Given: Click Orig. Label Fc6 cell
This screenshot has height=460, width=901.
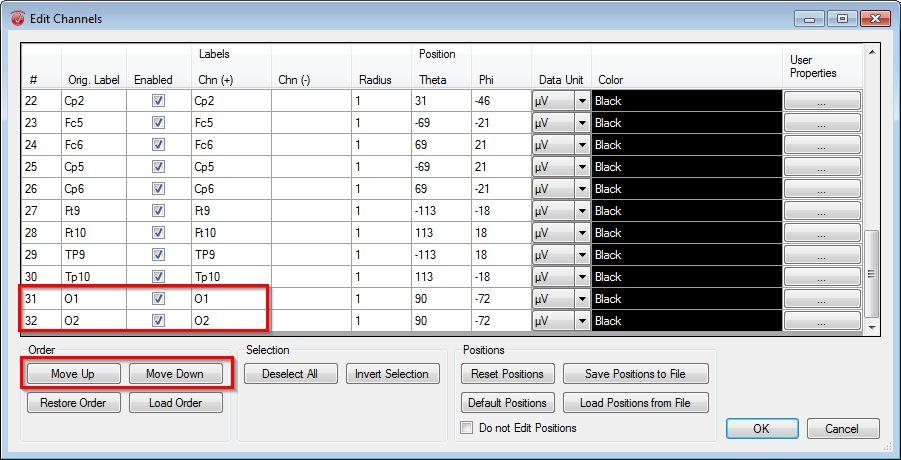Looking at the screenshot, I should click(94, 145).
